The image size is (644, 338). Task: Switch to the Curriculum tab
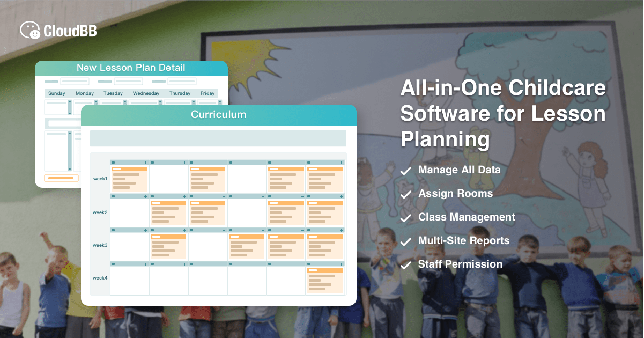point(219,115)
